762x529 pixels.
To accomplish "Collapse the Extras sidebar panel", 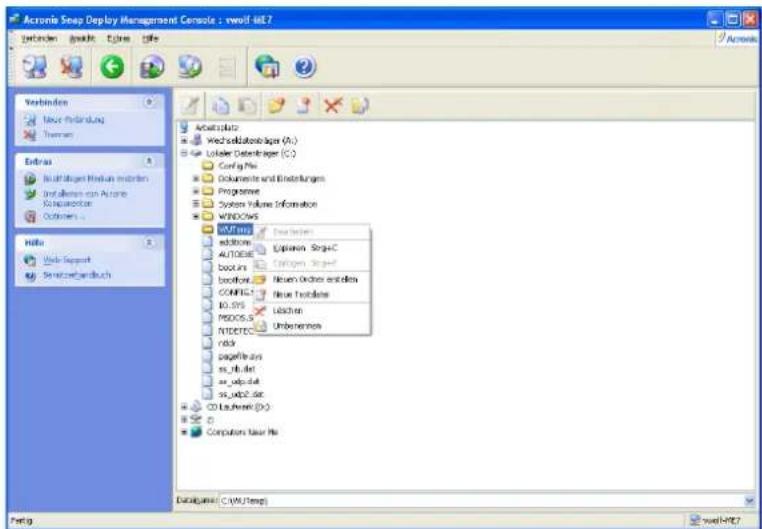I will [150, 161].
